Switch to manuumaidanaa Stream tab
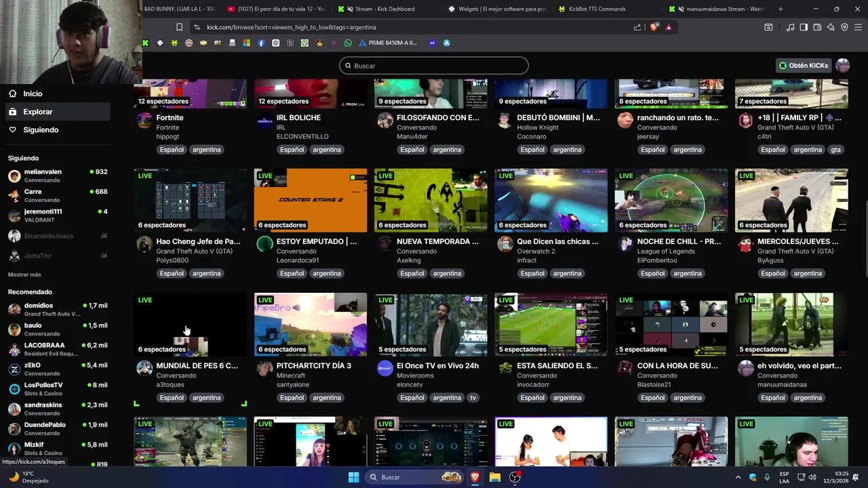868x488 pixels. point(717,9)
